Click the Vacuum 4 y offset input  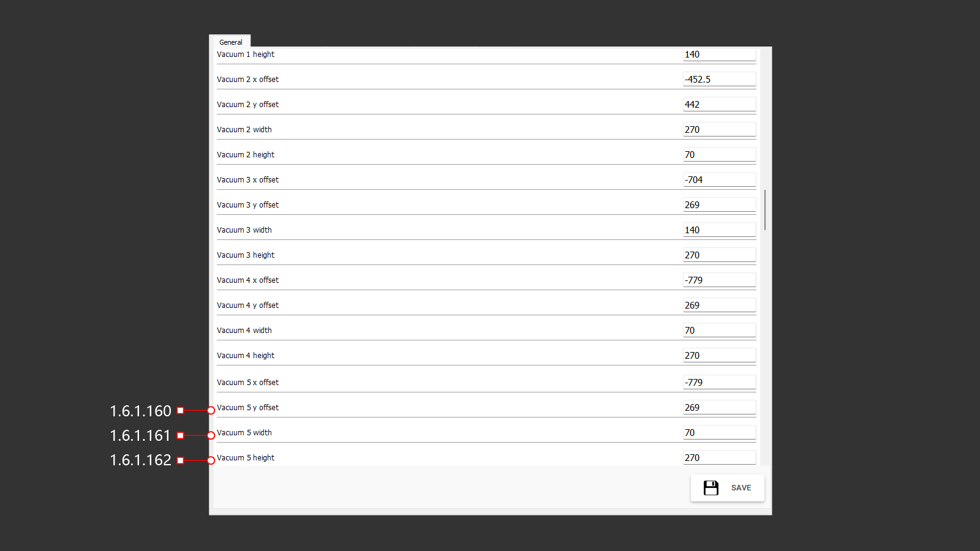click(718, 305)
